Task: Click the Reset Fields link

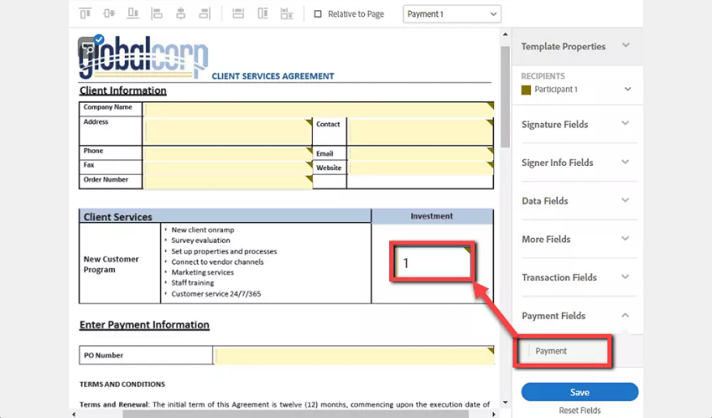Action: pyautogui.click(x=579, y=411)
